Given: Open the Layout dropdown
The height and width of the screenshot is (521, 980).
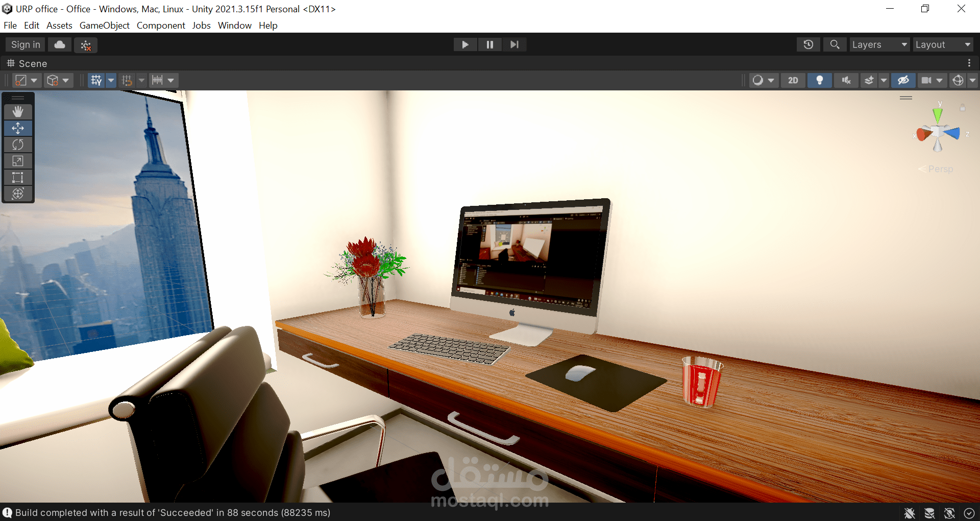Looking at the screenshot, I should tap(942, 44).
